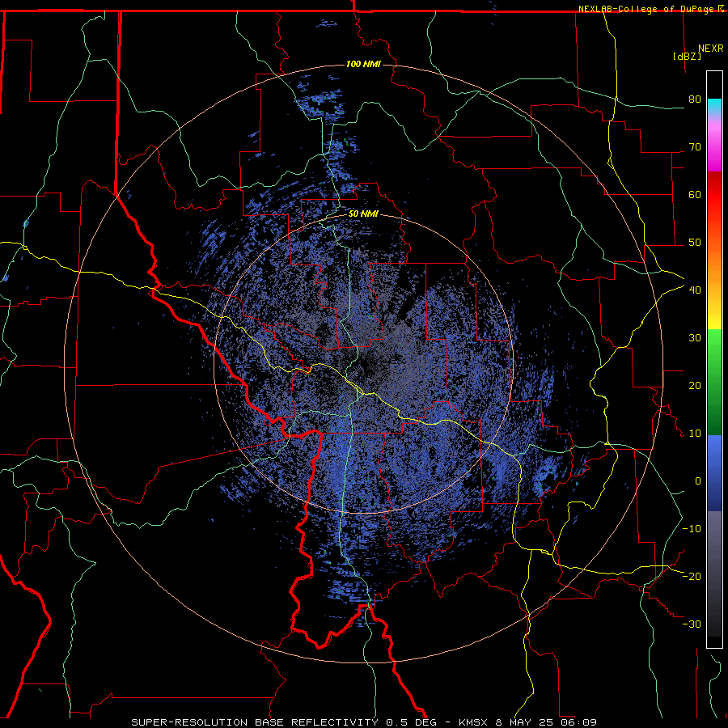Image resolution: width=728 pixels, height=728 pixels.
Task: Click the dark radar site center of the rings
Action: [363, 365]
